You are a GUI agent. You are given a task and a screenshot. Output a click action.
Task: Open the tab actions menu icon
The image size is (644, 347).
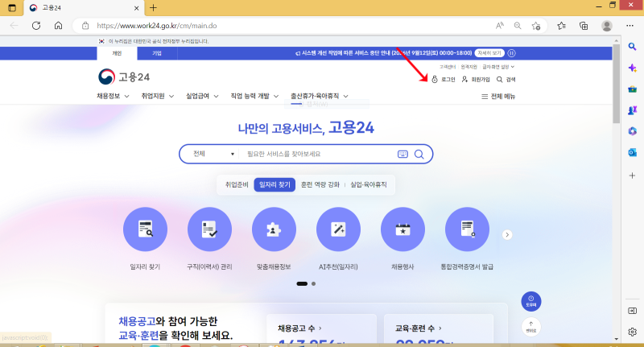[x=12, y=8]
